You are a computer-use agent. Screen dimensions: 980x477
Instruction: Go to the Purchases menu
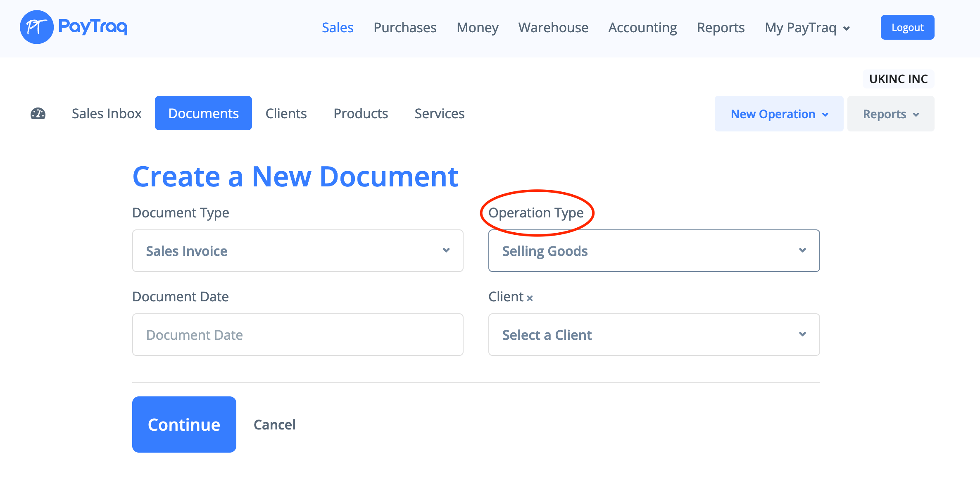click(405, 28)
